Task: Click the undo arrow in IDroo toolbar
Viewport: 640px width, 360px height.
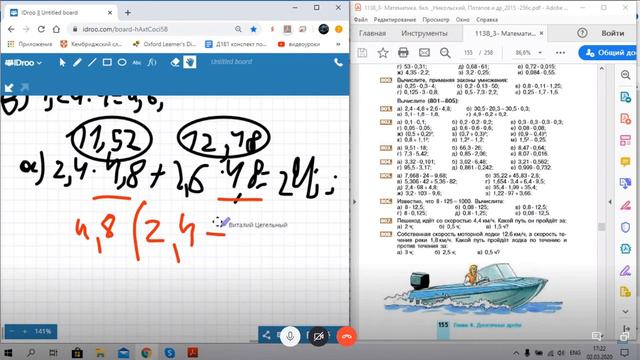Action: tap(9, 87)
